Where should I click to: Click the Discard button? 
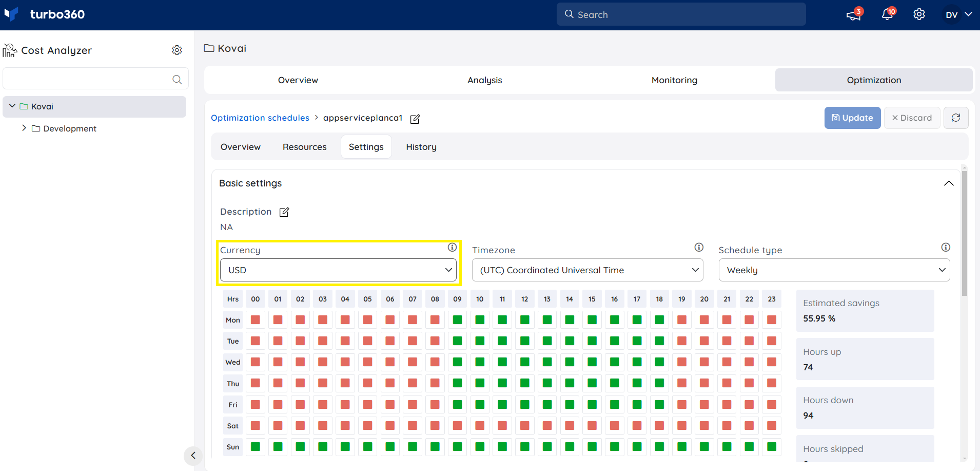tap(912, 118)
